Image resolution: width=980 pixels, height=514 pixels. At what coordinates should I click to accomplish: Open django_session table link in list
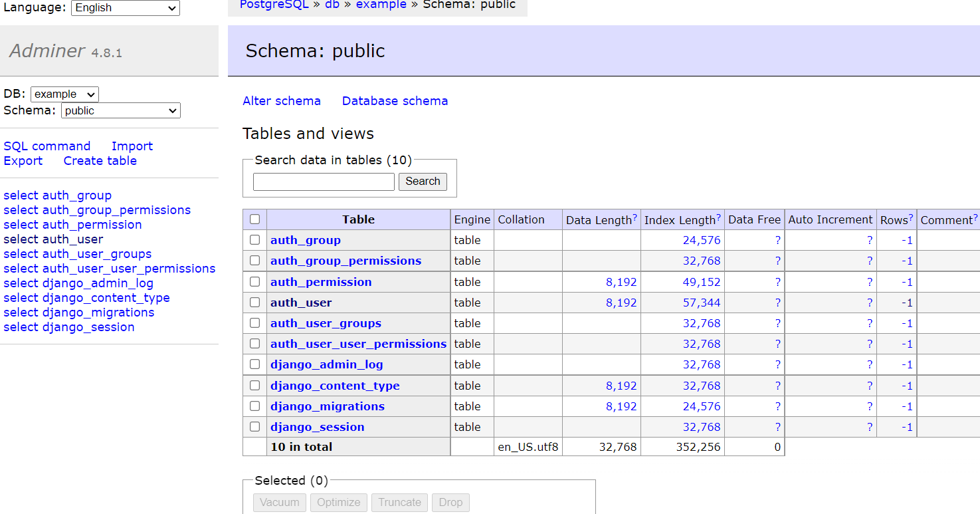pos(318,427)
